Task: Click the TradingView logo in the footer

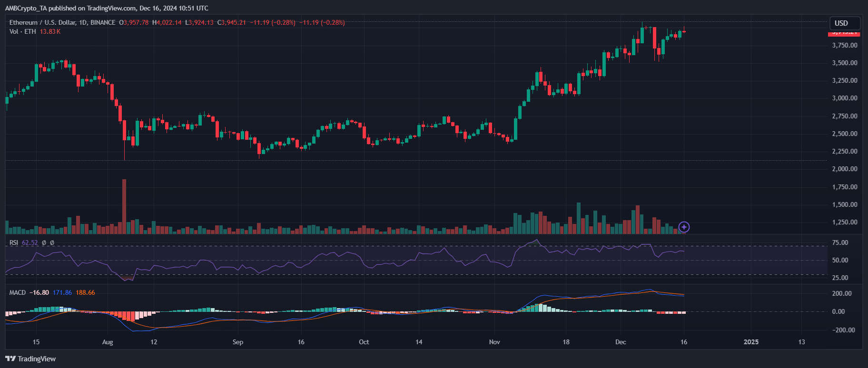Action: click(30, 359)
